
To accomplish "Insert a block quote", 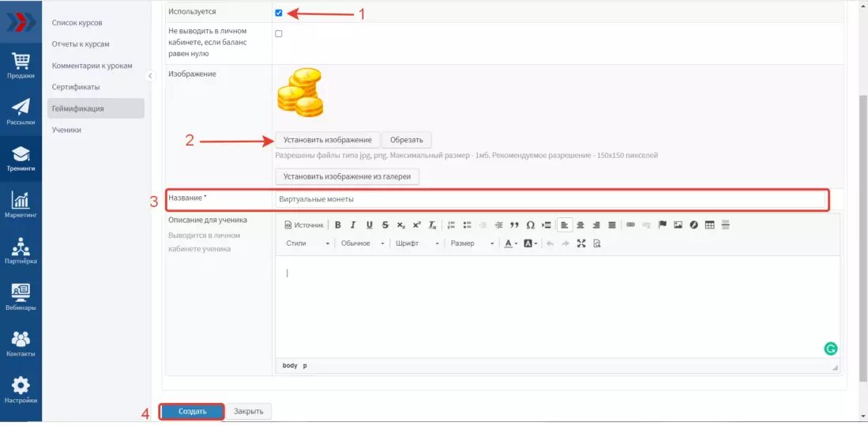I will tap(514, 225).
